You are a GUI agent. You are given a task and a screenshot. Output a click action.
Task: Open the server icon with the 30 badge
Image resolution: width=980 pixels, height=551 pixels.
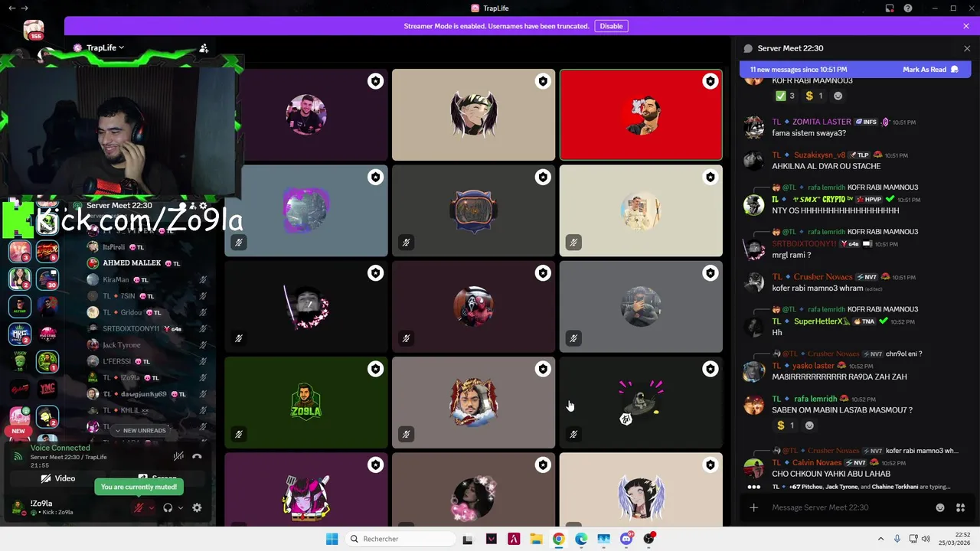pos(47,278)
